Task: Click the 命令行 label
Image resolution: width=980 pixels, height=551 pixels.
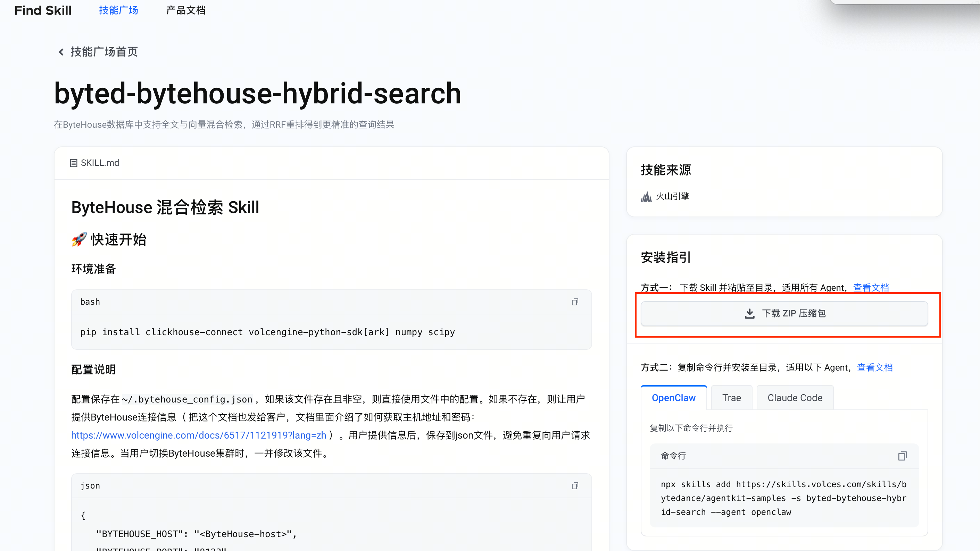Action: pyautogui.click(x=673, y=456)
